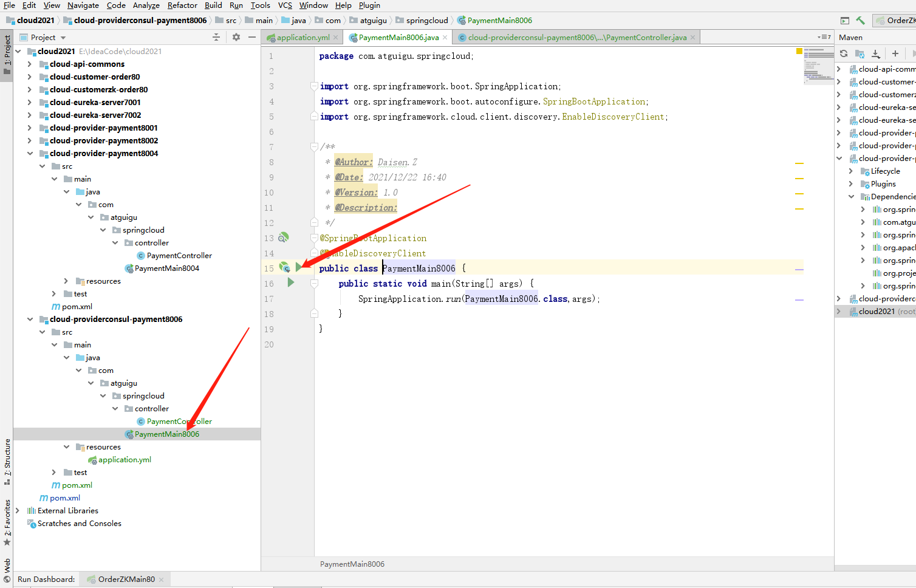Close the PaymentController.java editor tab

(x=692, y=38)
